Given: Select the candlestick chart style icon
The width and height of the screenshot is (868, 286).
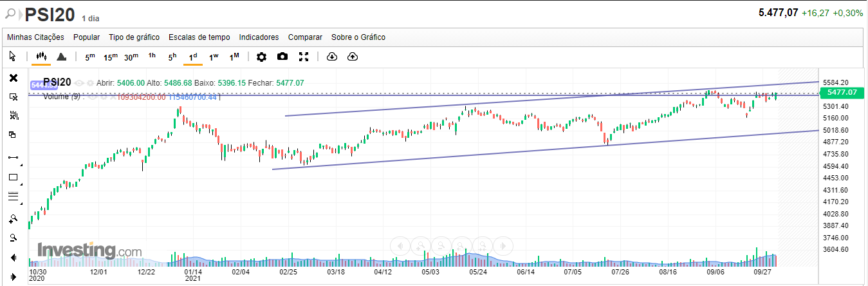Looking at the screenshot, I should [x=41, y=57].
